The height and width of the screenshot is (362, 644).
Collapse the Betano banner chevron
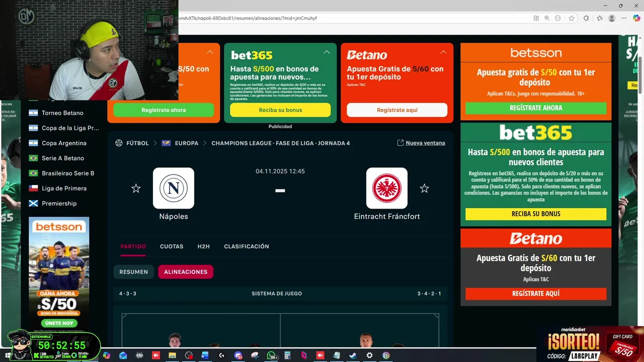443,52
